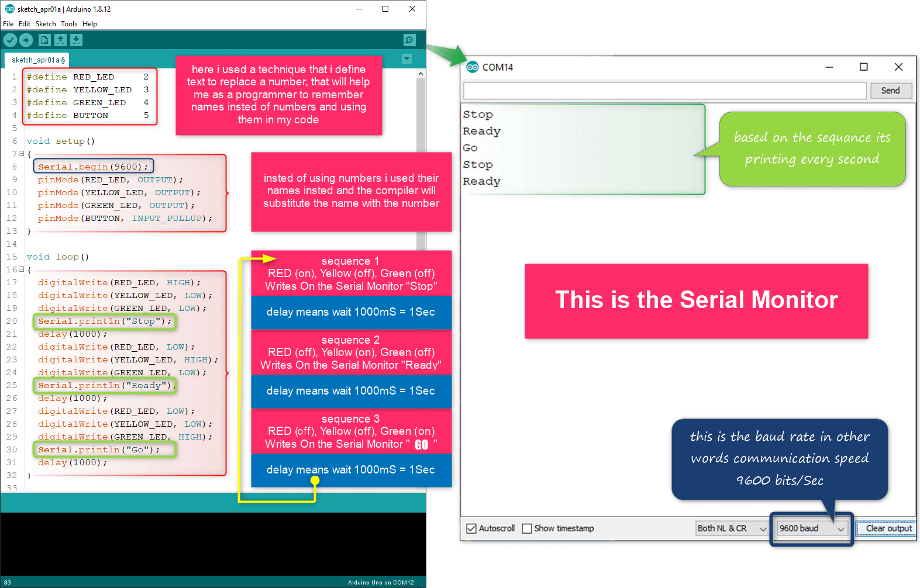920x588 pixels.
Task: Click the line '#define YELLOW_LED 3'
Action: click(x=88, y=89)
